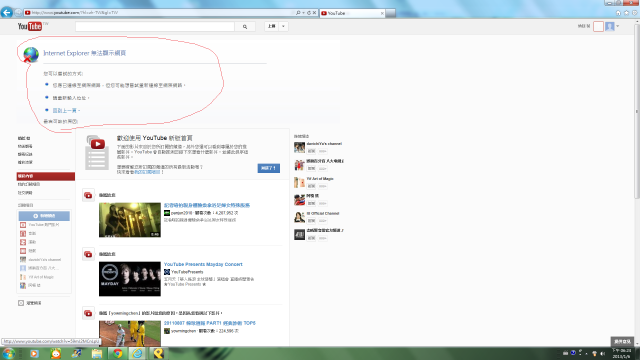Screen dimensions: 640x360
Task: Click the Internet Explorer taskbar icon
Action: point(138,353)
